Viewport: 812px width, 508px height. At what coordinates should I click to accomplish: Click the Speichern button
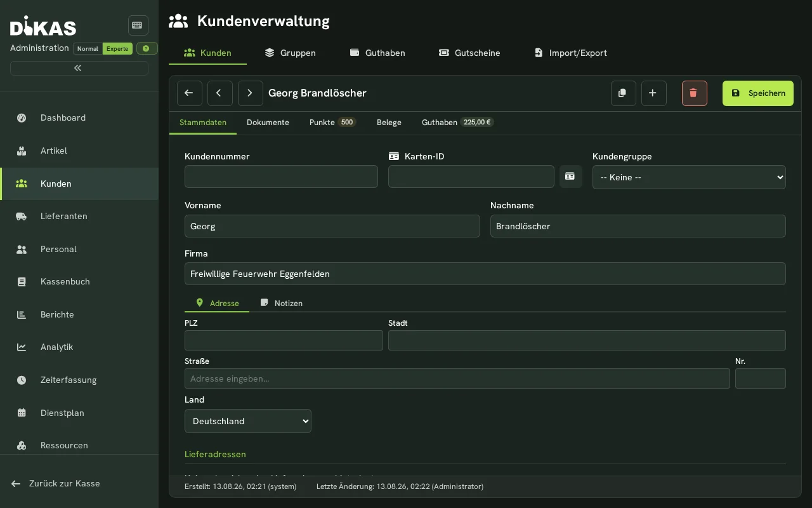[x=758, y=93]
